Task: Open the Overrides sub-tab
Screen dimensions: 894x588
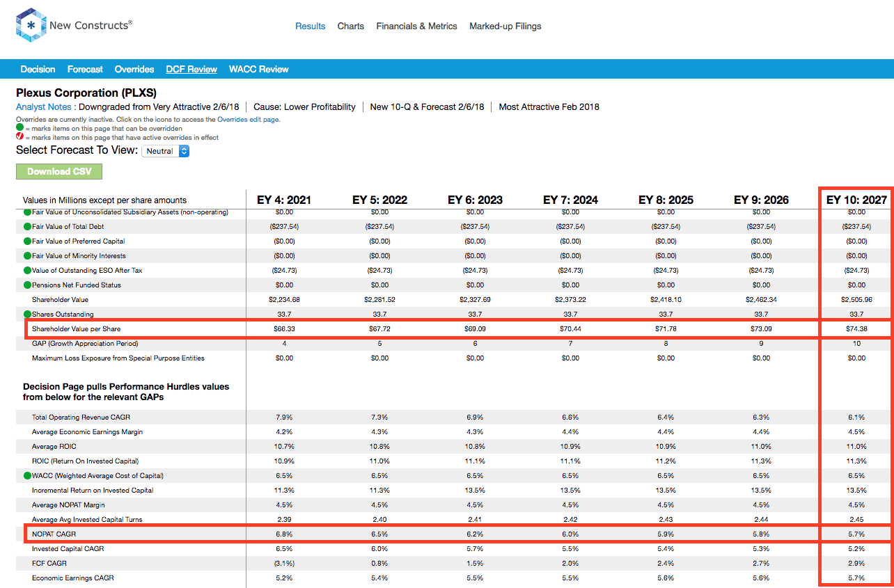Action: [x=134, y=69]
